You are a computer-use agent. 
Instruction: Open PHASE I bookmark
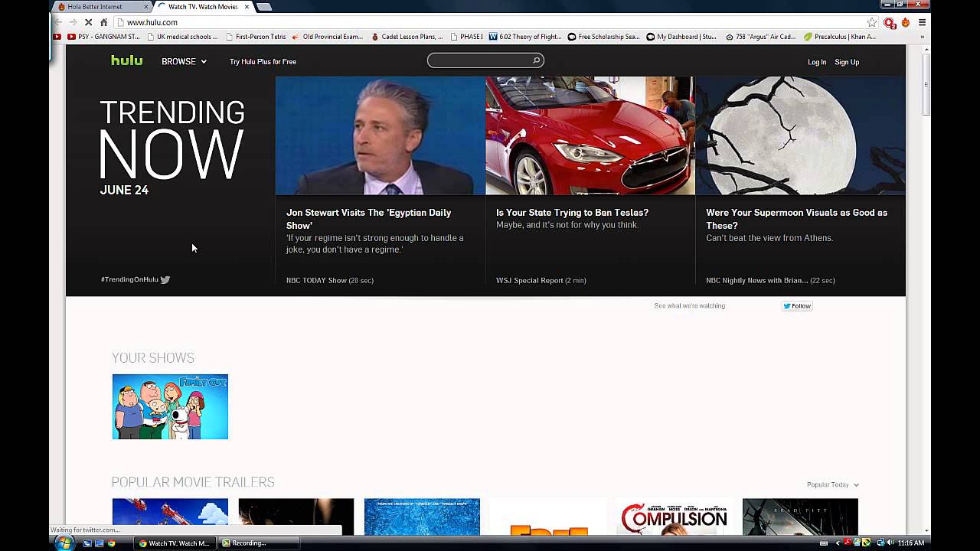[x=467, y=37]
